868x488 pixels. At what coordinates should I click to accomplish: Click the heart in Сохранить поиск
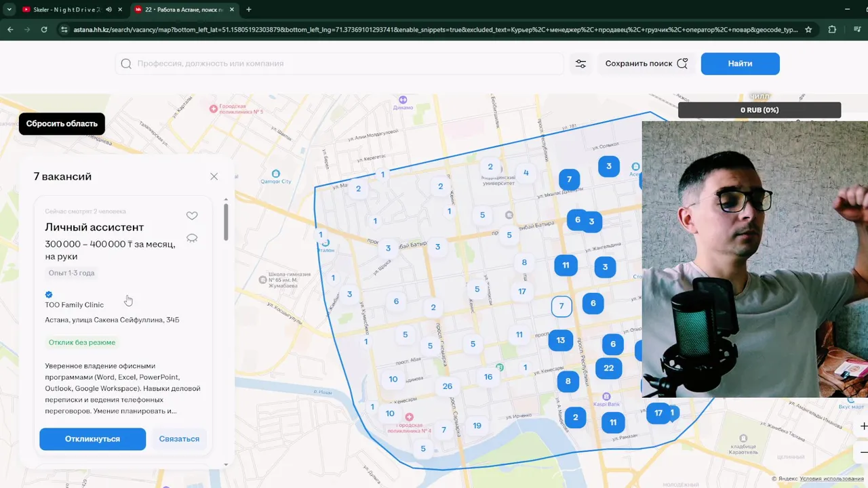tap(682, 64)
